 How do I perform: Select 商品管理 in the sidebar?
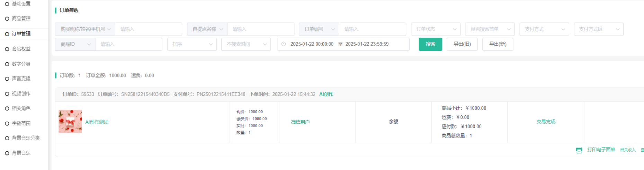[x=21, y=19]
